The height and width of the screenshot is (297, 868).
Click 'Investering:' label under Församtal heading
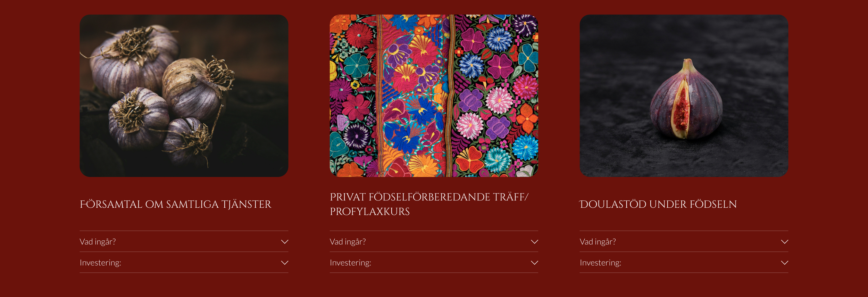pyautogui.click(x=100, y=263)
